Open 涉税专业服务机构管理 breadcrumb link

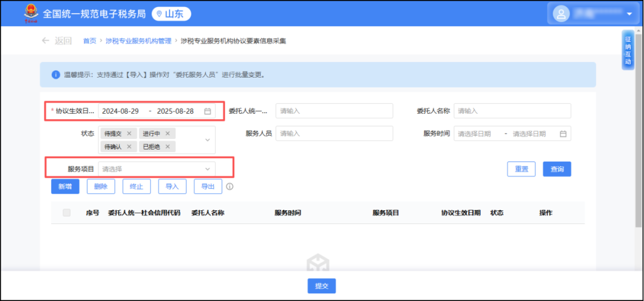[x=138, y=41]
